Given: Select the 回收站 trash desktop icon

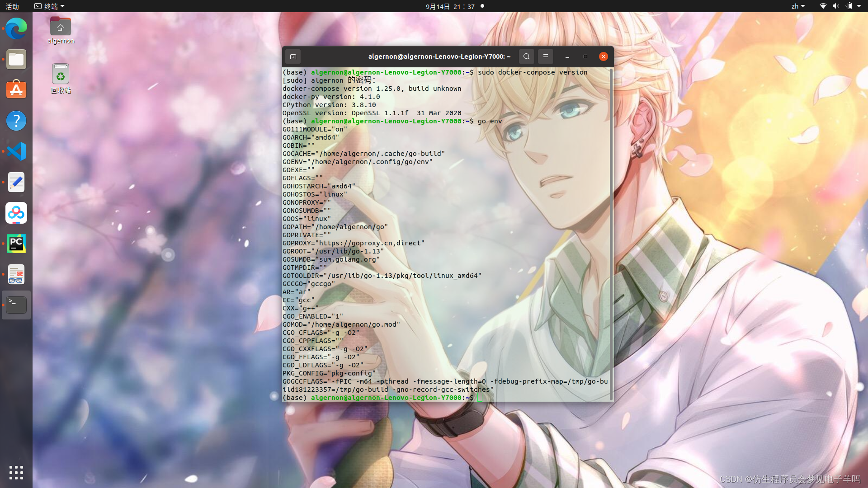Looking at the screenshot, I should tap(61, 79).
